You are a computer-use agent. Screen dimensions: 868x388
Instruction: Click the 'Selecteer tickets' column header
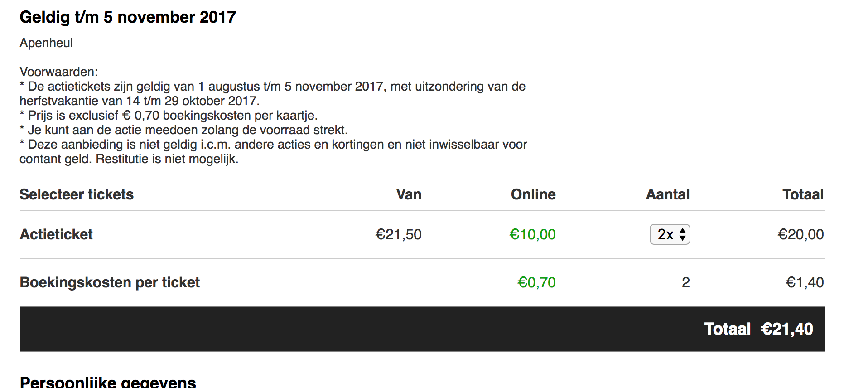tap(77, 194)
